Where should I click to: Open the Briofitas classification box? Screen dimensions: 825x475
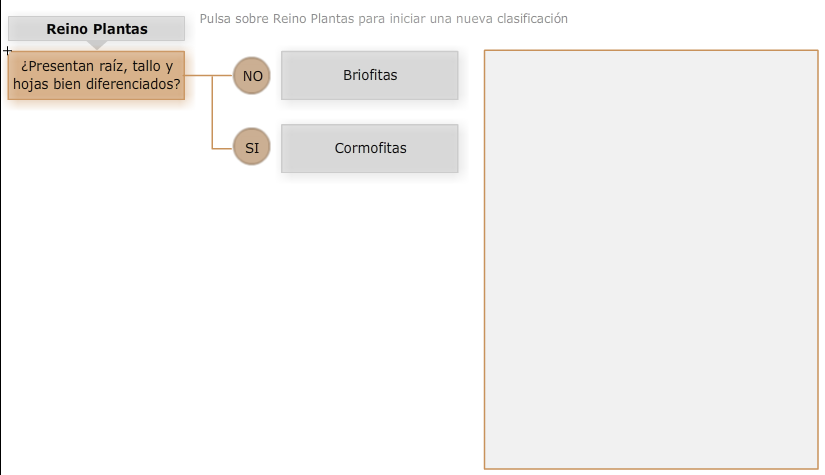369,75
